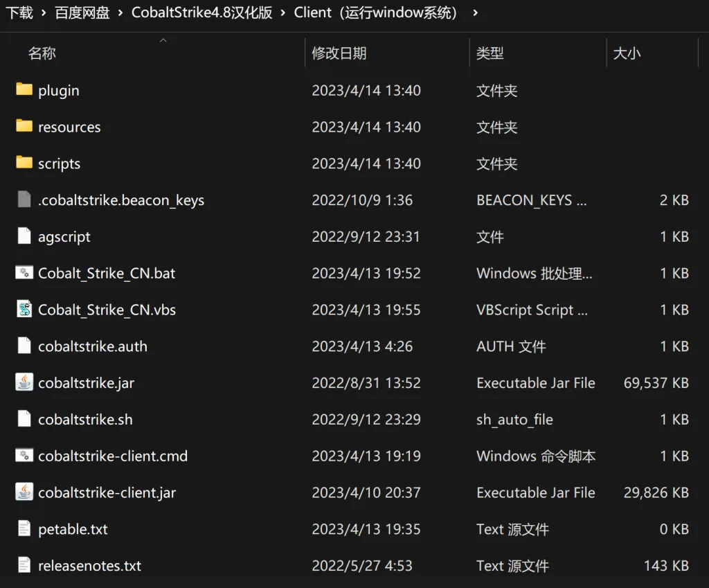Screen dimensions: 709x588
Task: Sort by the 名称 column header
Action: (42, 53)
